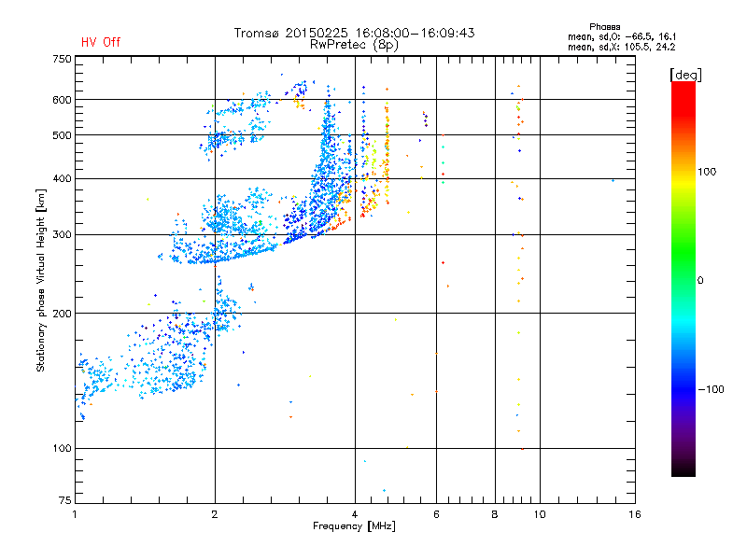Select 'mean, sd,O: -66.5, 16.1' text

click(622, 36)
